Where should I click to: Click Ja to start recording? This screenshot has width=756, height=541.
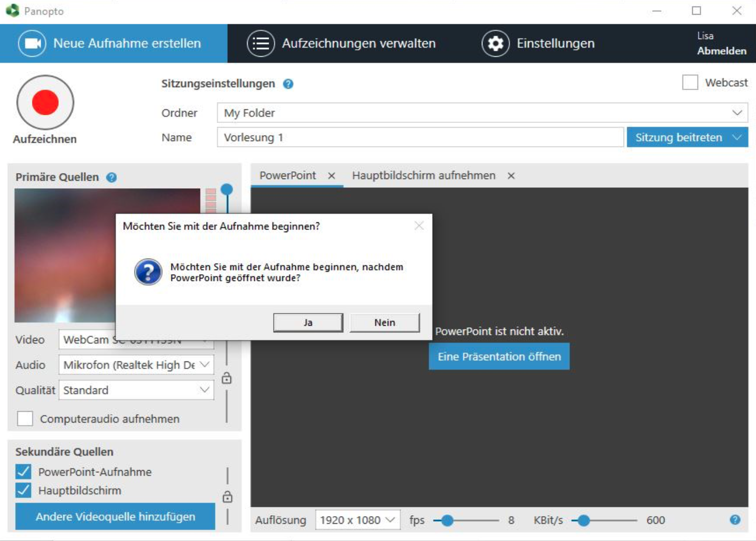pos(308,322)
